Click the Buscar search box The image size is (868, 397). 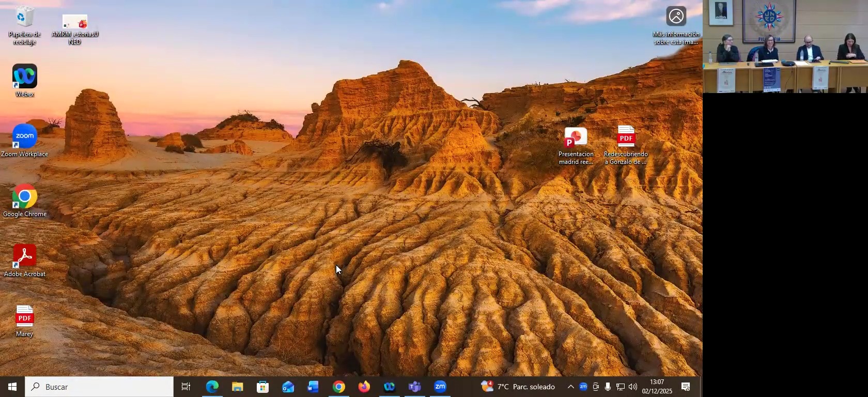pos(99,387)
